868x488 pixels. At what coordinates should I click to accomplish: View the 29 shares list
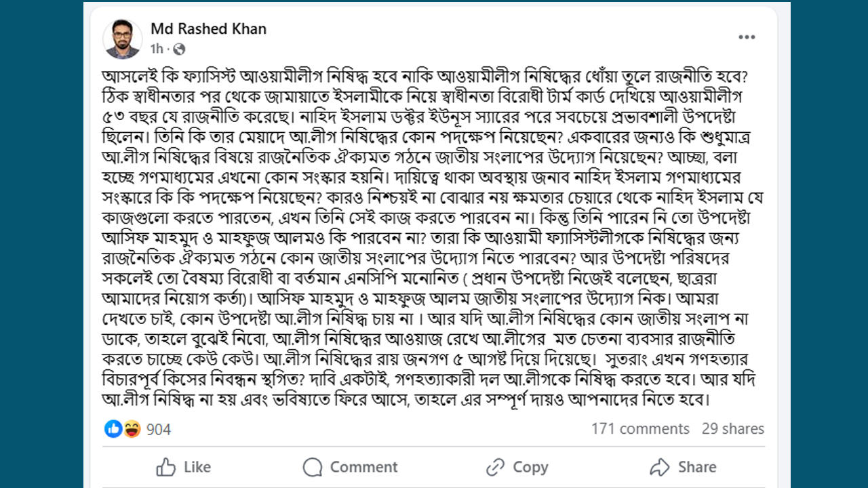click(732, 429)
